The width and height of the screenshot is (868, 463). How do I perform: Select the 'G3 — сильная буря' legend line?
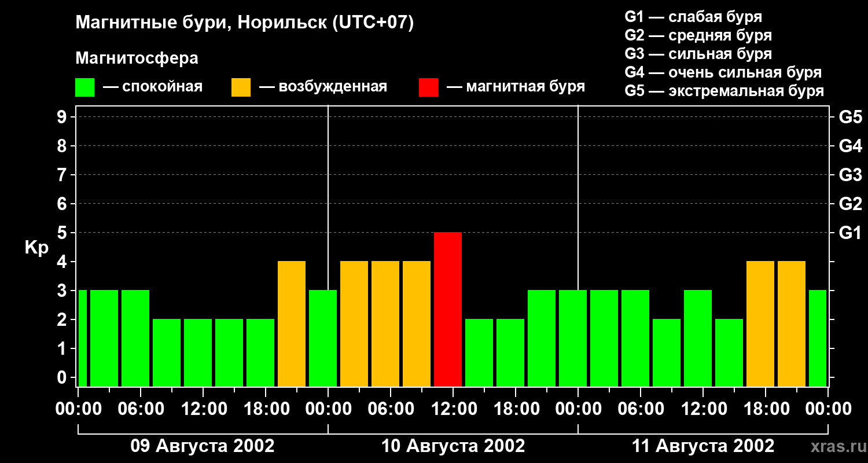coord(698,54)
